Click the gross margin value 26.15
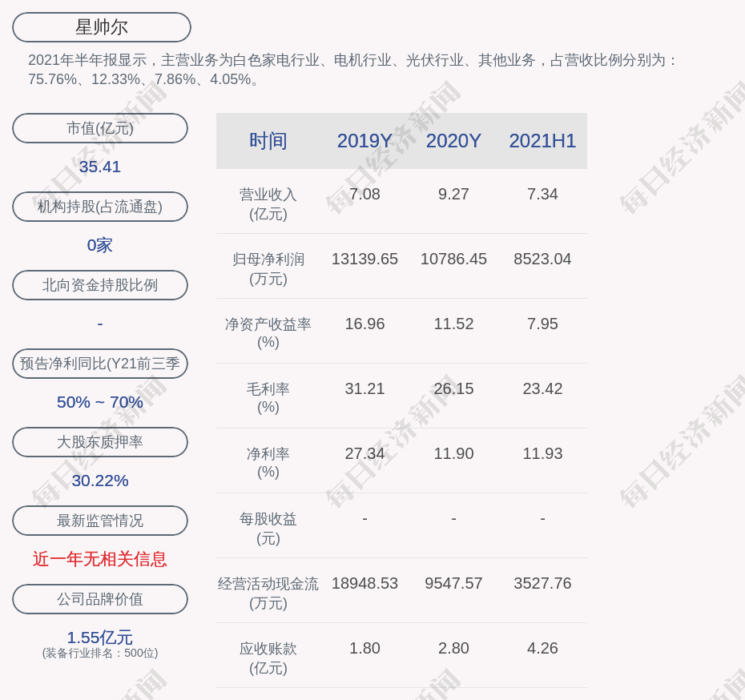Viewport: 745px width, 700px height. [x=453, y=389]
